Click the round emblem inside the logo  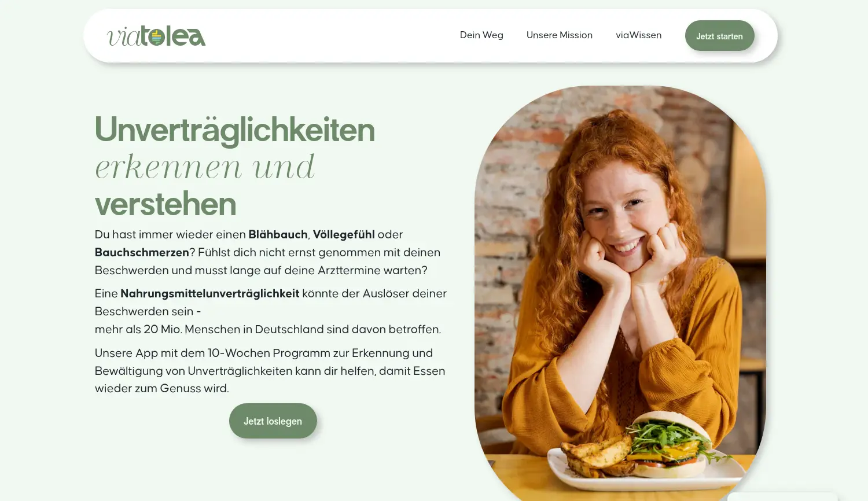(156, 37)
